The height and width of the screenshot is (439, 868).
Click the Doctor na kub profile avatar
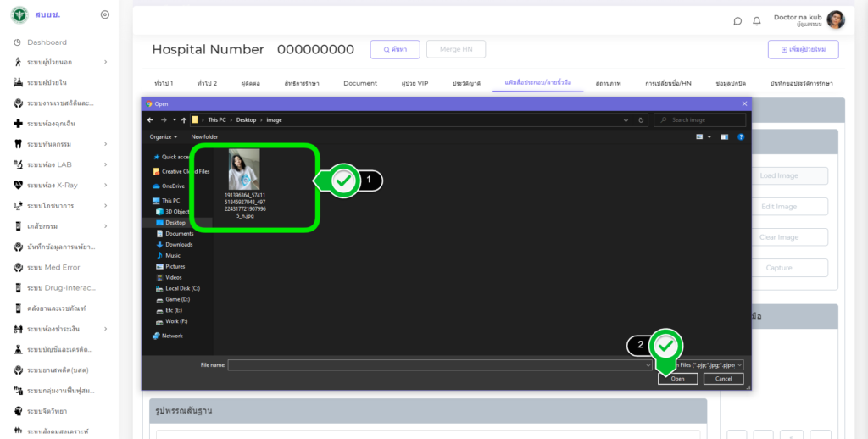pos(836,20)
